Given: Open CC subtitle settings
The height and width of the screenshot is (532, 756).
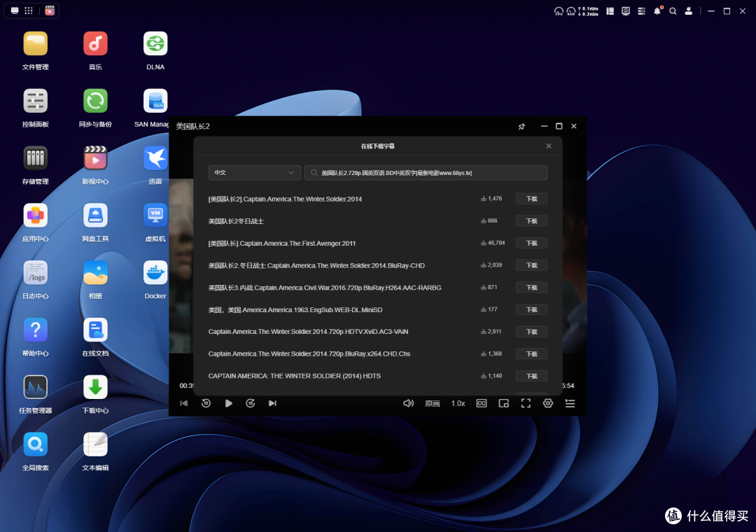Looking at the screenshot, I should (x=481, y=403).
